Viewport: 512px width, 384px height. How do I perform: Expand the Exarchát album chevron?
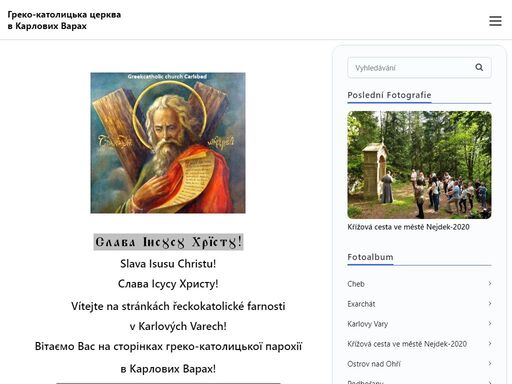pos(490,303)
